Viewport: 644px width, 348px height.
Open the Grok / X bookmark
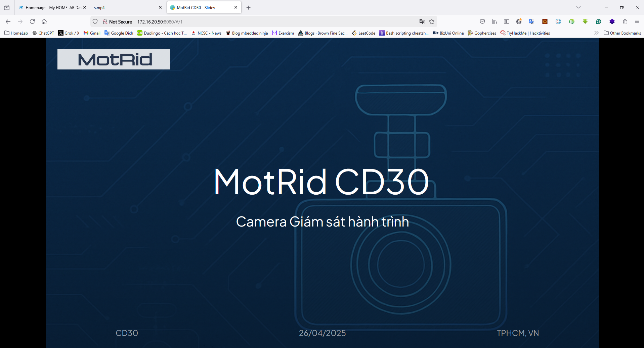(x=69, y=33)
